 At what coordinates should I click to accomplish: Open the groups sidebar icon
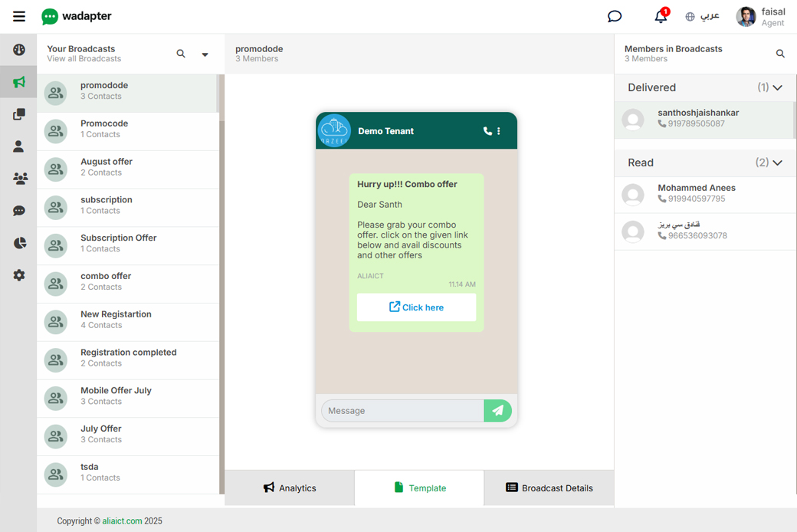[x=19, y=179]
